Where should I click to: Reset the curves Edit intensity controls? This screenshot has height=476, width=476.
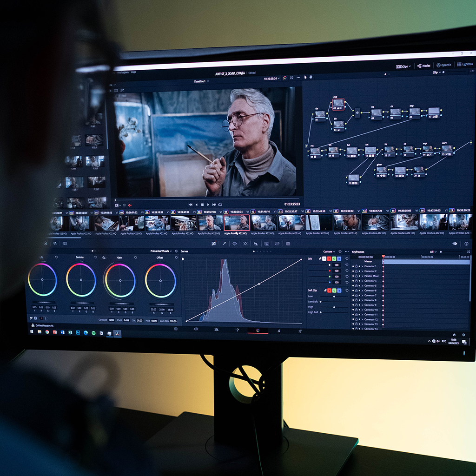[x=347, y=258]
